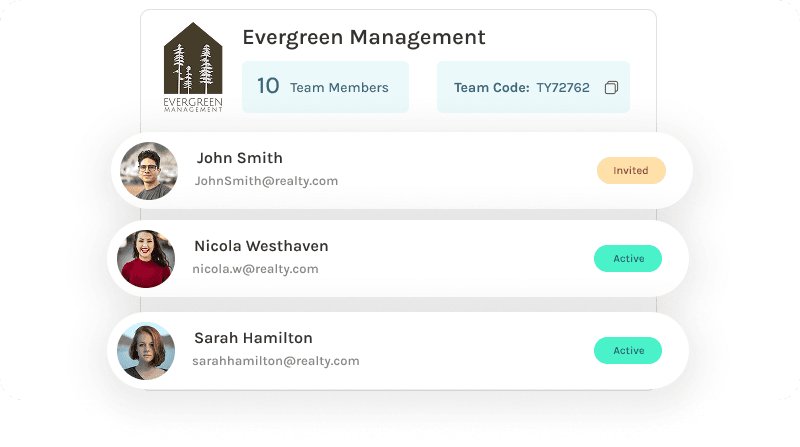The width and height of the screenshot is (800, 447).
Task: Open John Smith's profile photo
Action: (149, 170)
